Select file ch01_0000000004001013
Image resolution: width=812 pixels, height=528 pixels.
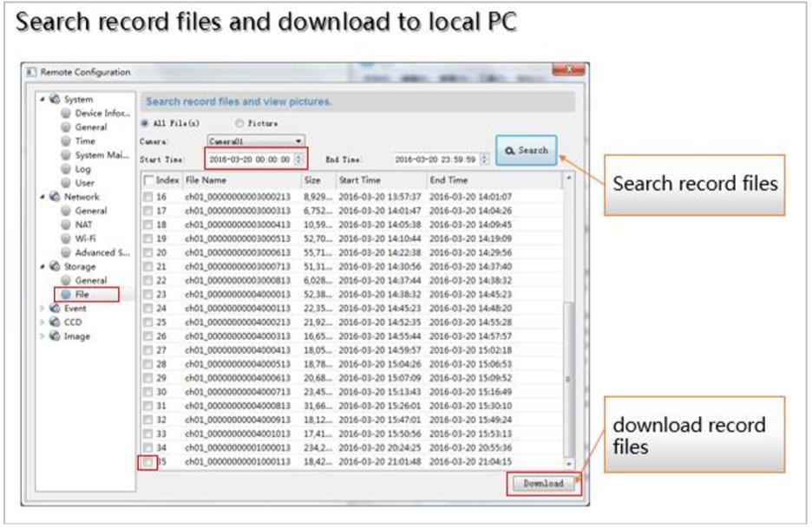click(238, 433)
